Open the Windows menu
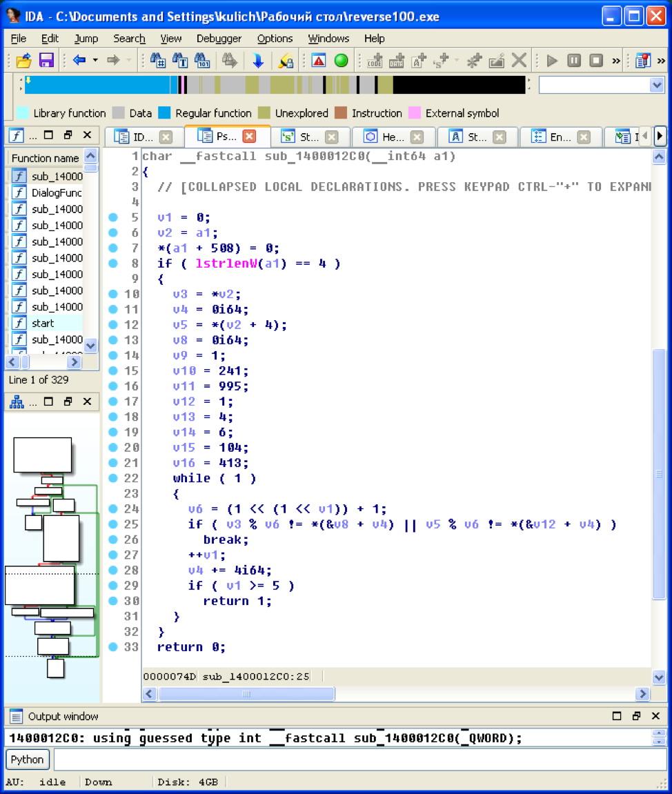This screenshot has height=794, width=672. [x=328, y=39]
